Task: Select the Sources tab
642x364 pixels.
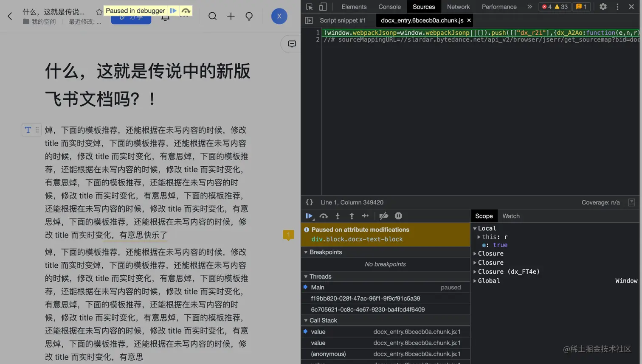Action: click(424, 7)
